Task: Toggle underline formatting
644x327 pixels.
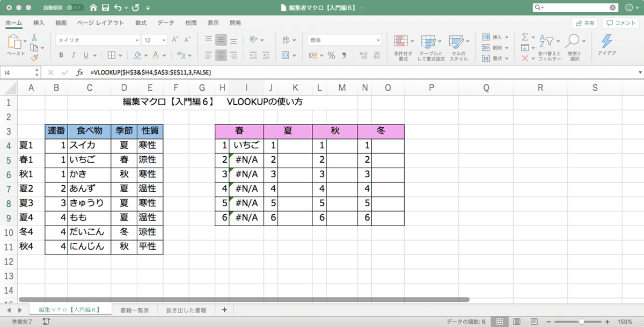Action: pos(86,55)
